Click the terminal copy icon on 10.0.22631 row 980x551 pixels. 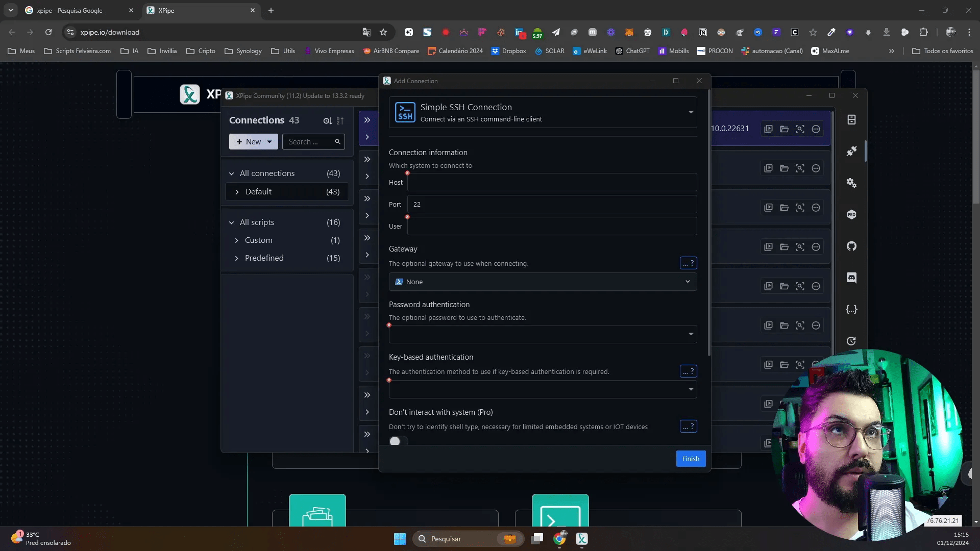point(769,129)
